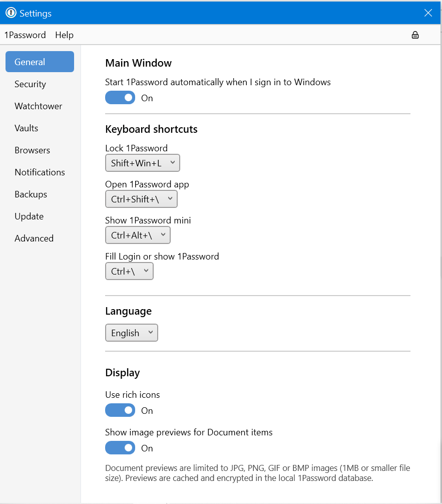The height and width of the screenshot is (504, 442).
Task: Click the lock icon in the menu bar
Action: 415,35
